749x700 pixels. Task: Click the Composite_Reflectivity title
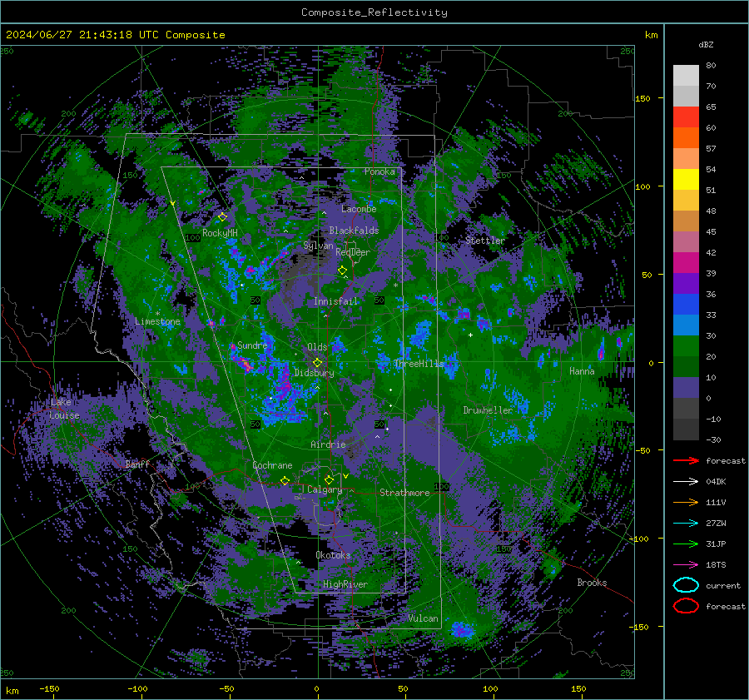[374, 12]
